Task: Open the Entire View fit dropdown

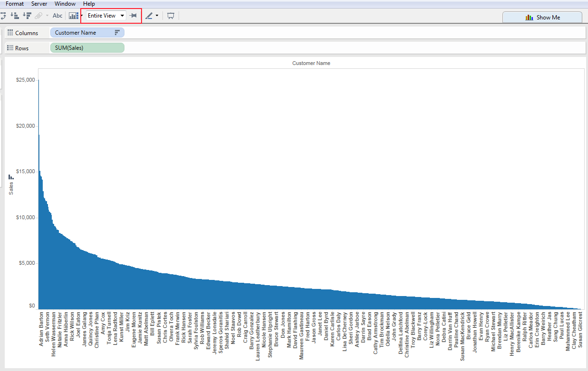Action: (106, 16)
